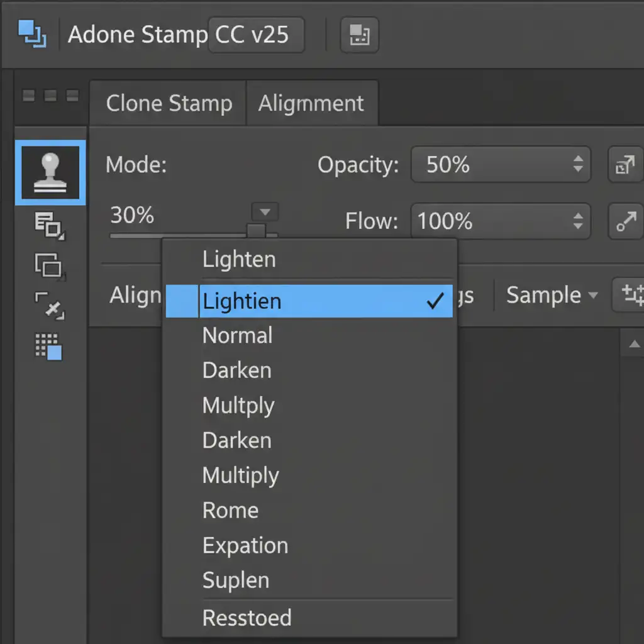Viewport: 644px width, 644px height.
Task: Open the Clone Stamp tab
Action: click(169, 103)
